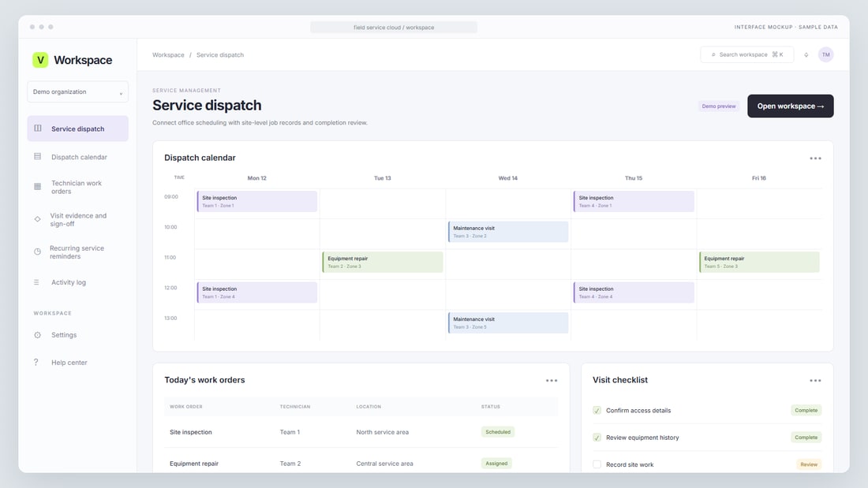Click the Thu 15 column header
Image resolution: width=868 pixels, height=488 pixels.
click(634, 178)
